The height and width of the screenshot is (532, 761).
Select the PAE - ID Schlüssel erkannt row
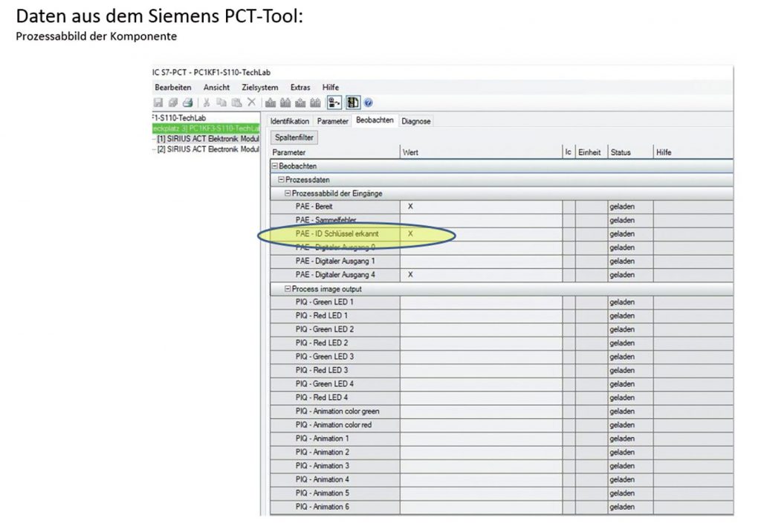click(x=337, y=234)
